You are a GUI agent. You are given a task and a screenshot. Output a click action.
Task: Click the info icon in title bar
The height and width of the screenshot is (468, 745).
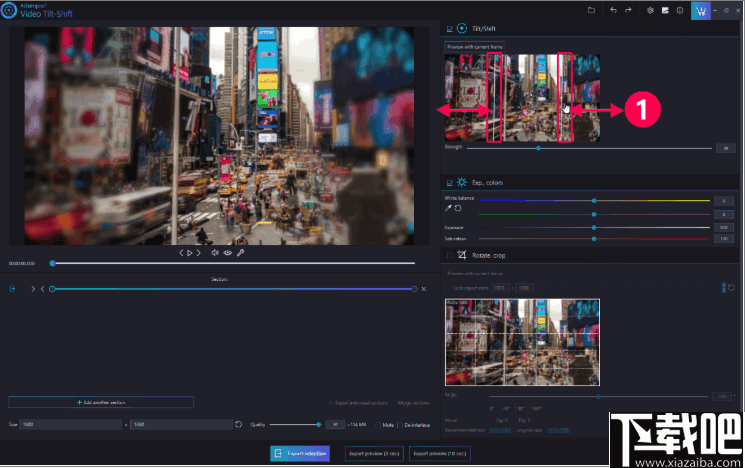pos(680,10)
